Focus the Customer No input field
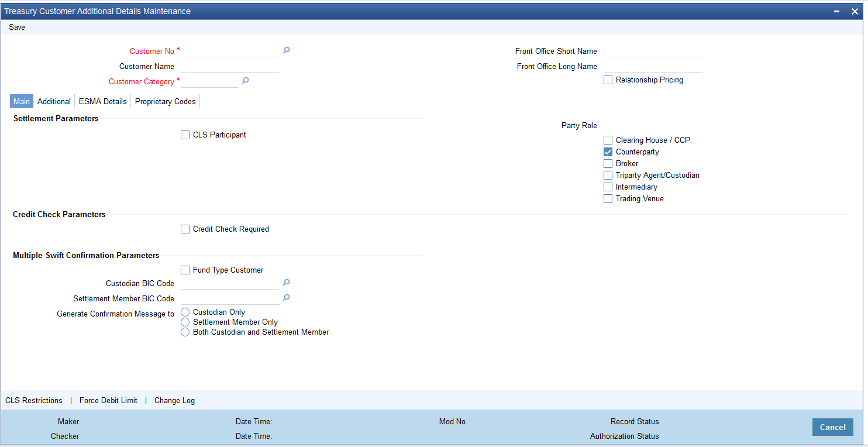This screenshot has height=447, width=868. (230, 51)
